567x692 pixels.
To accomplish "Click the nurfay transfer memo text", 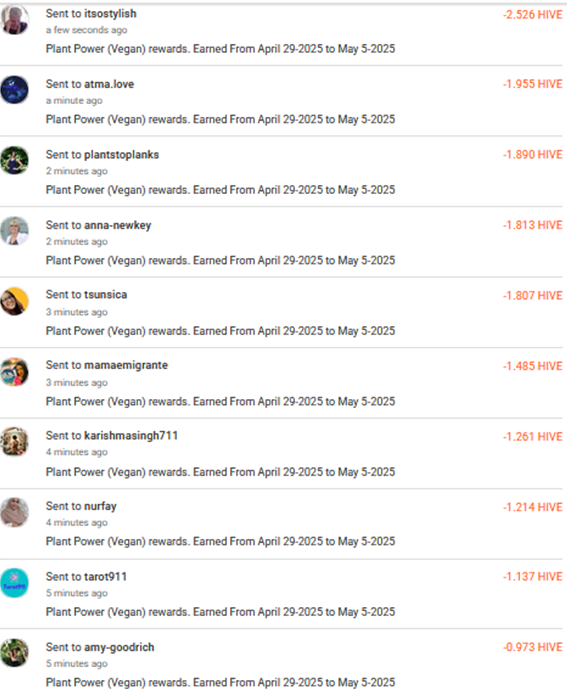I will [x=220, y=542].
